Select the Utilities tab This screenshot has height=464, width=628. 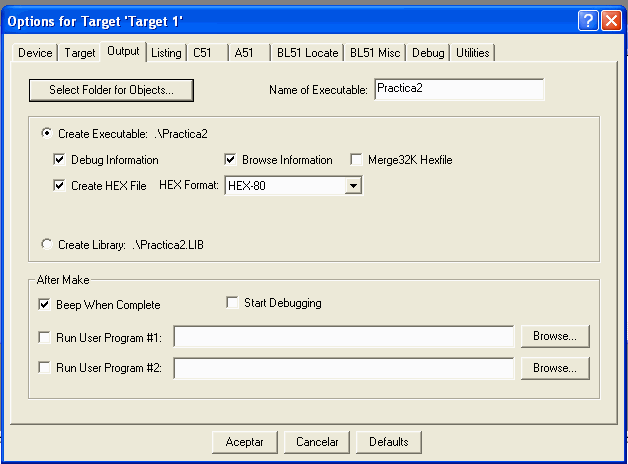coord(473,53)
